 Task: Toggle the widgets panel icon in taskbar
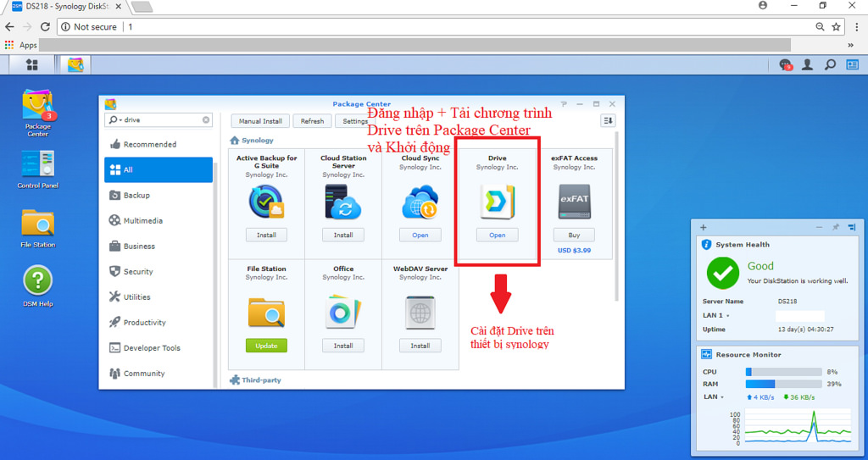(852, 64)
